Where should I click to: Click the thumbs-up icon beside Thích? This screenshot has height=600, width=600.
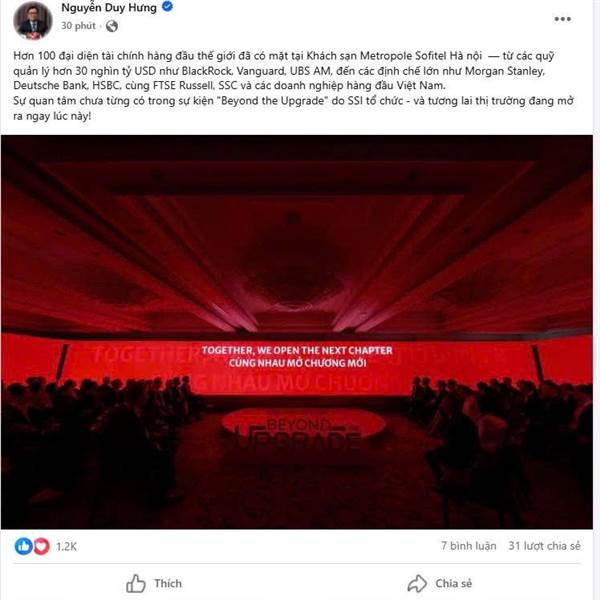136,584
